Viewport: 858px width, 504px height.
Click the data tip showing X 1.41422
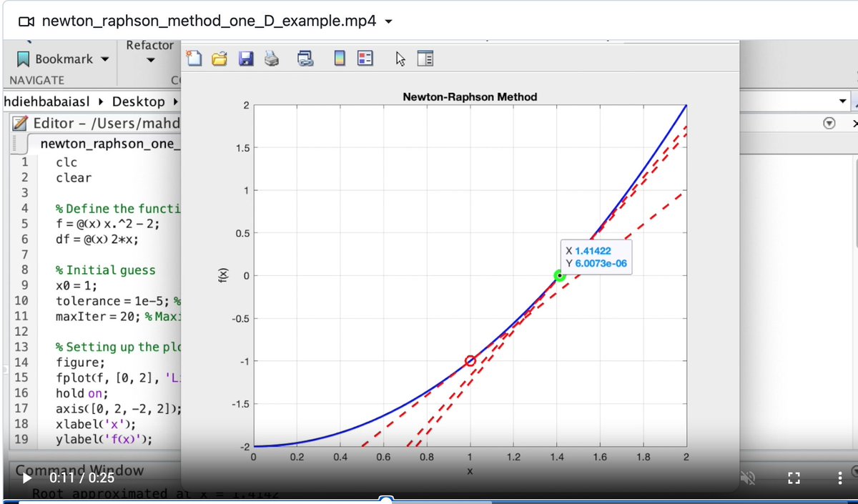596,257
